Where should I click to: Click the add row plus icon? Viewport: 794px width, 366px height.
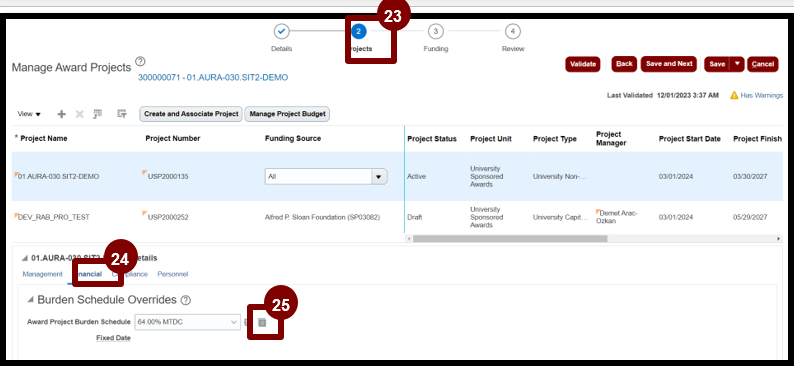(x=62, y=114)
